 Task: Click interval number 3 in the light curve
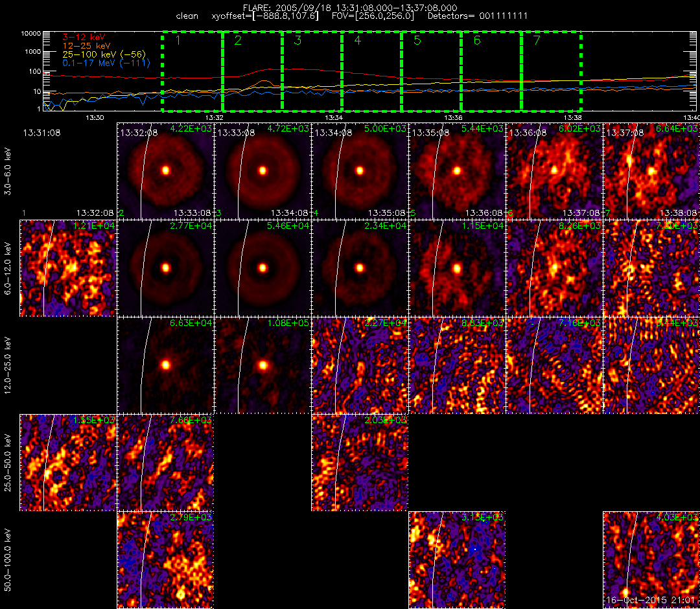[297, 41]
